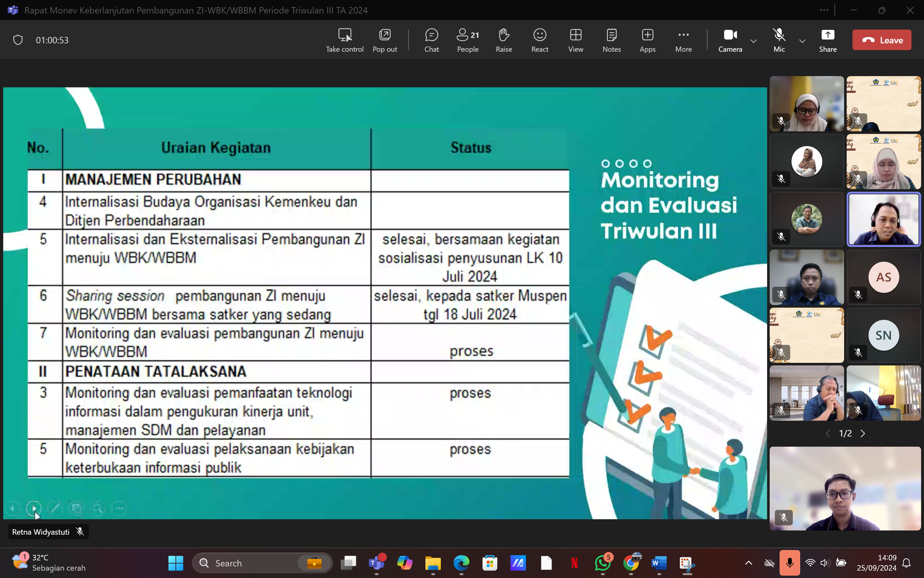Screen dimensions: 924x578
Task: Select the SN participant tile
Action: [x=884, y=335]
